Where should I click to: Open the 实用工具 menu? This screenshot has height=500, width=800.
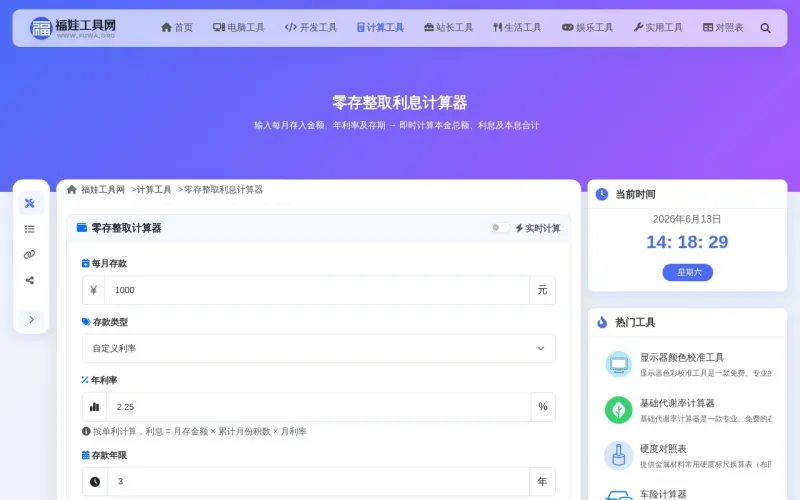coord(658,28)
